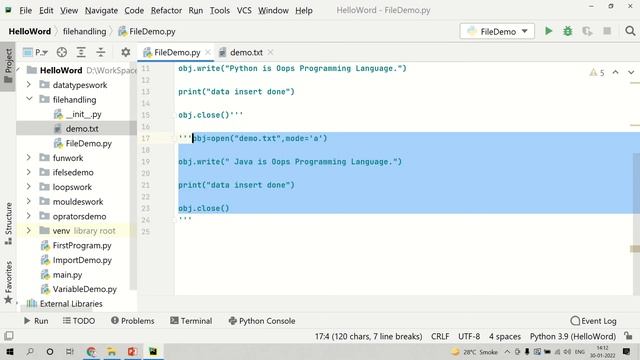
Task: Expand the opratorsdemo folder
Action: pyautogui.click(x=29, y=216)
